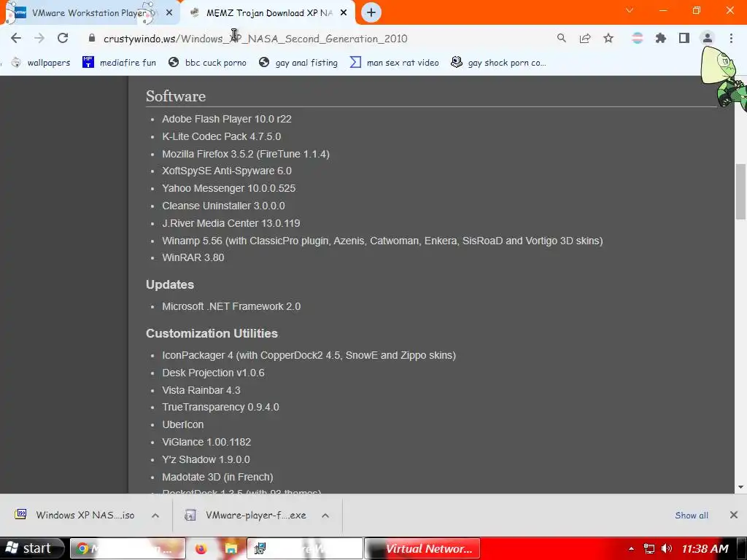Click the page vertical scrollbar thumb
Image resolution: width=747 pixels, height=560 pixels.
coord(740,191)
